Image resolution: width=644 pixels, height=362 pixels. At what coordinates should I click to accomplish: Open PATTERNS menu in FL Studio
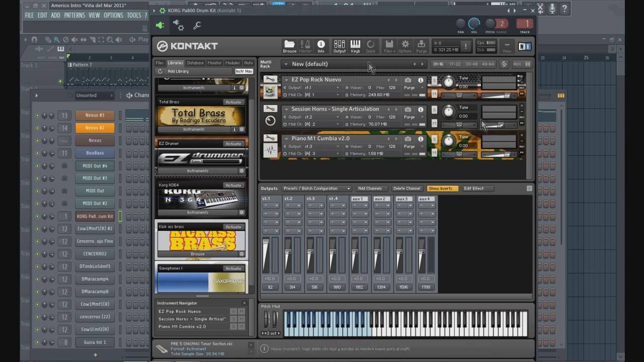pyautogui.click(x=74, y=15)
